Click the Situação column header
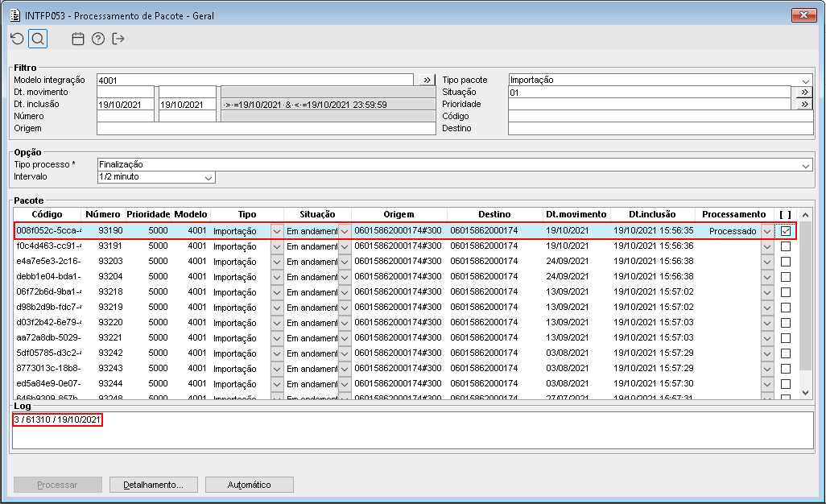The height and width of the screenshot is (504, 826). (317, 214)
